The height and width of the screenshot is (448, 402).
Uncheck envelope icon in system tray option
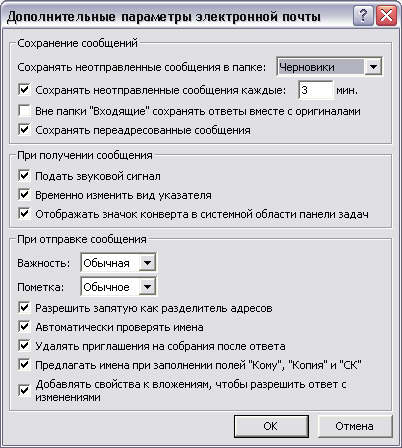tap(24, 214)
